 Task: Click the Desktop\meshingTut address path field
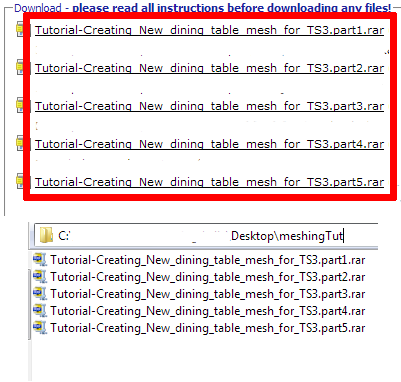pos(206,235)
